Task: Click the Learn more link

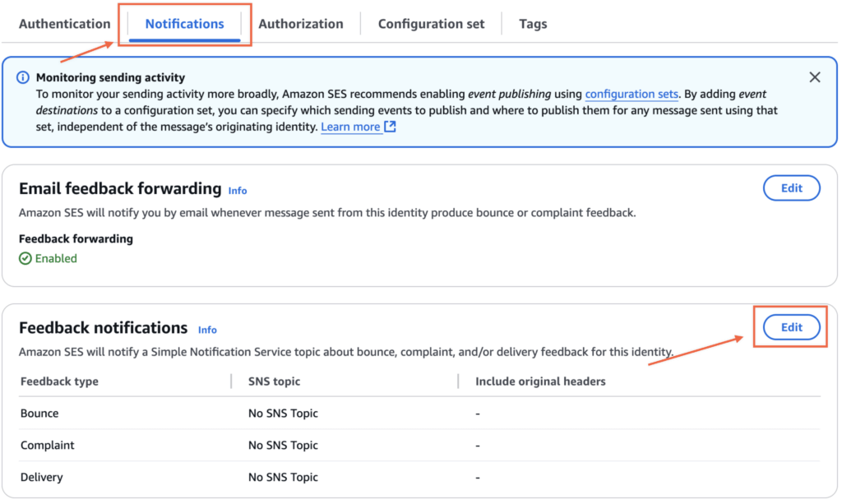Action: (350, 127)
